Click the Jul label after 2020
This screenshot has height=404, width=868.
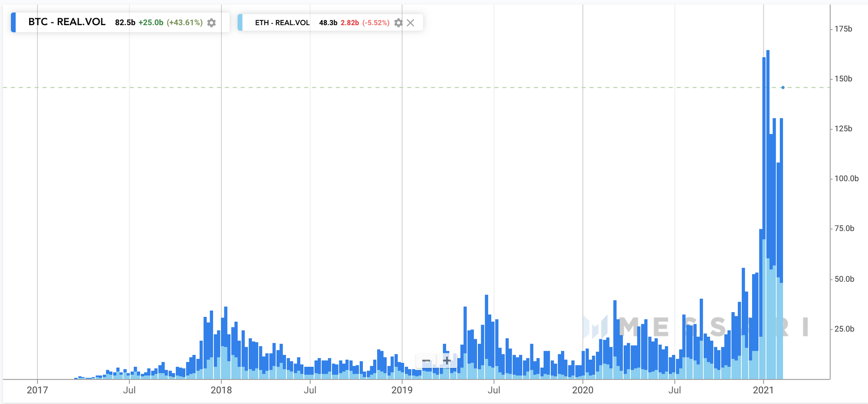[x=674, y=390]
